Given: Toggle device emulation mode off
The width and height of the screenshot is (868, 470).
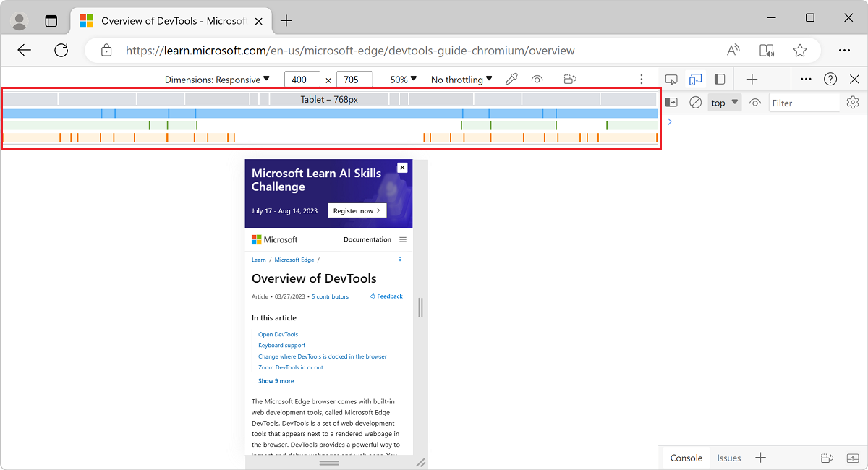Looking at the screenshot, I should 695,79.
